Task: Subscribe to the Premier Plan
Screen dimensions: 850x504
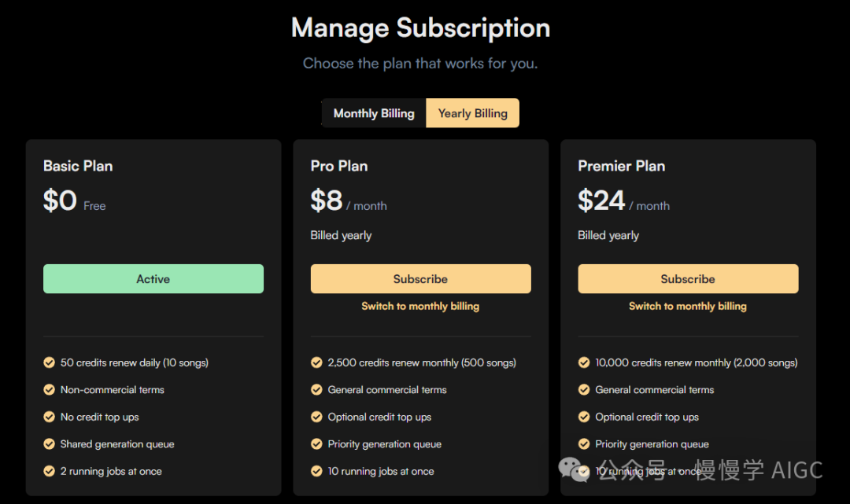Action: (x=688, y=279)
